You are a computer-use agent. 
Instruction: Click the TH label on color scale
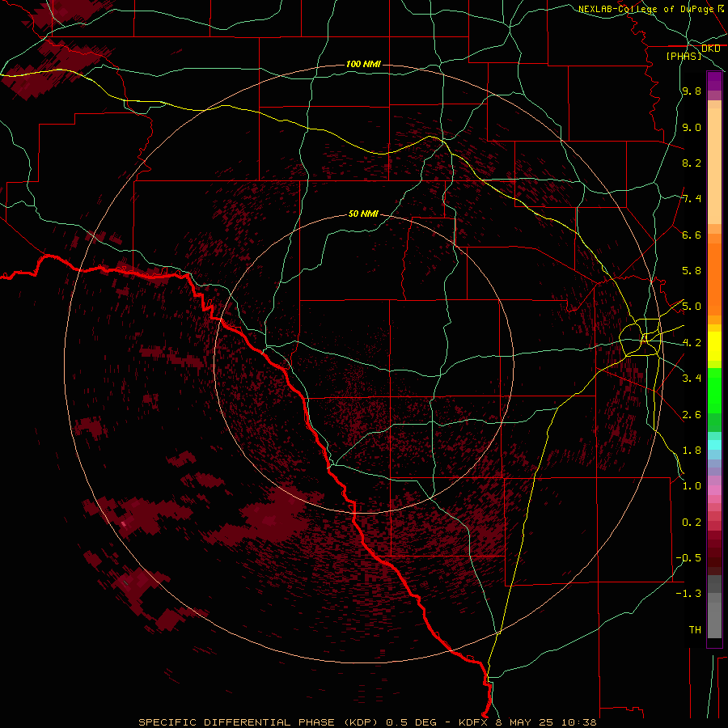tap(695, 630)
